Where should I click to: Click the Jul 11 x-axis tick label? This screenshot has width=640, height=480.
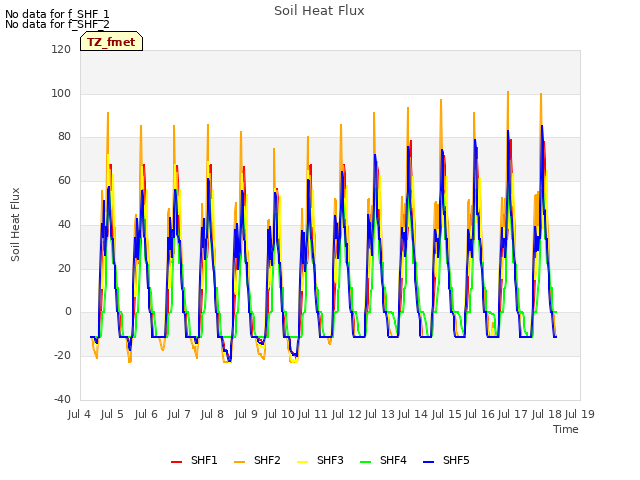[x=313, y=414]
